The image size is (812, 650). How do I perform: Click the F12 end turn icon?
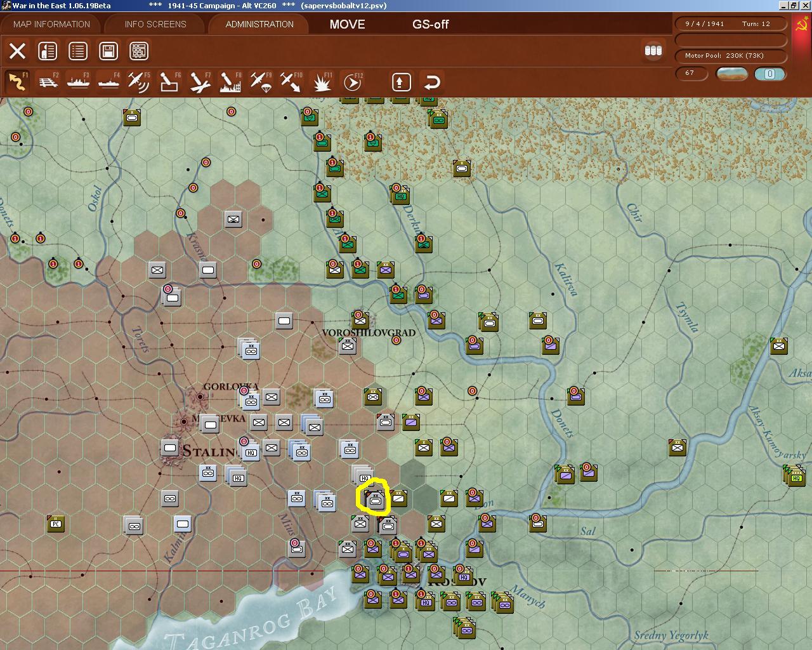point(352,82)
